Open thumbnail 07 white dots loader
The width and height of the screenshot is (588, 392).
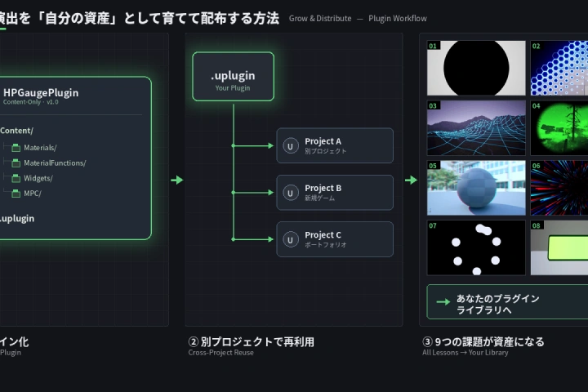point(476,247)
